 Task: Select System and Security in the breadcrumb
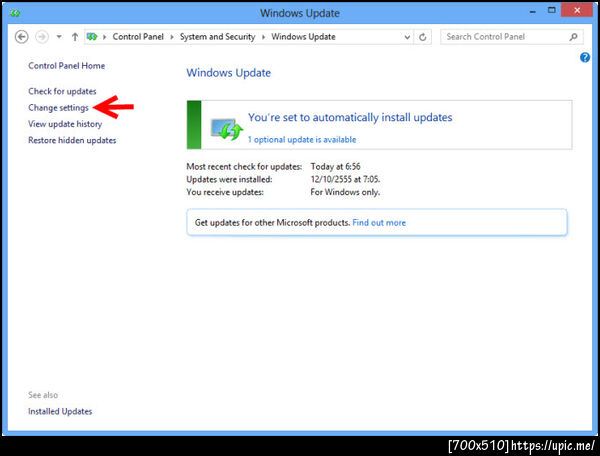[217, 37]
